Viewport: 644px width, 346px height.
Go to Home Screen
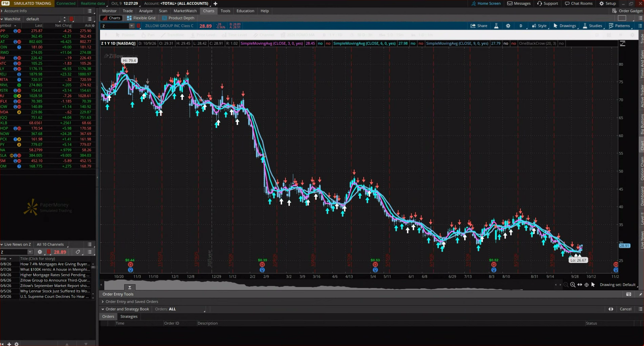pos(486,3)
